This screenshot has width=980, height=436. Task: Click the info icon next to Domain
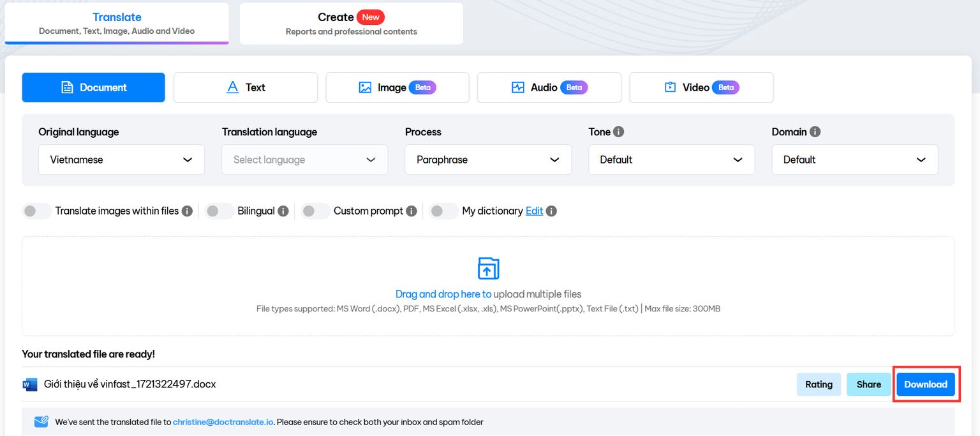(815, 132)
